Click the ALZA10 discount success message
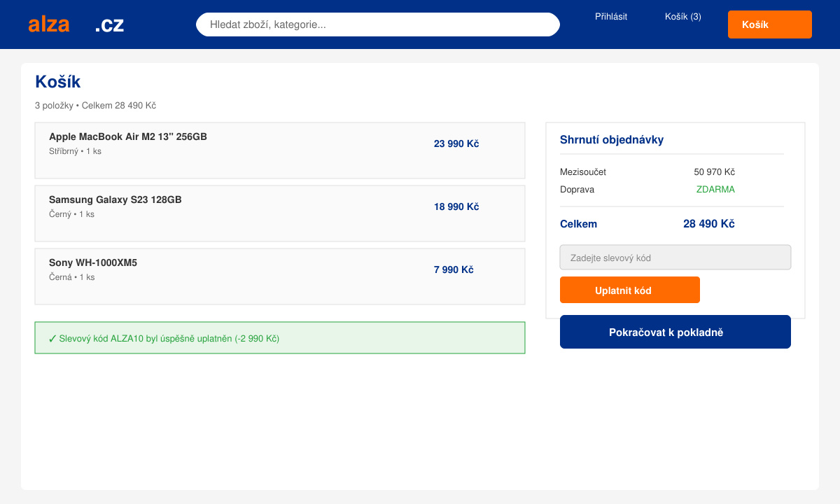The height and width of the screenshot is (504, 840). click(280, 338)
